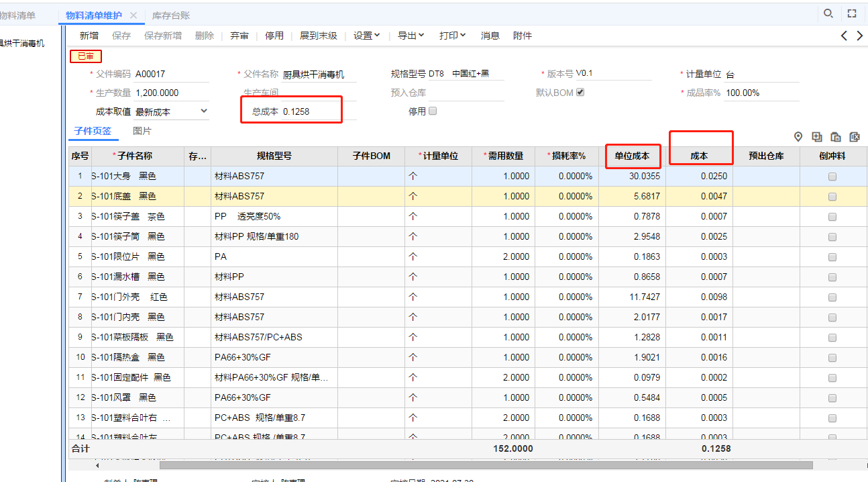Image resolution: width=868 pixels, height=482 pixels.
Task: Check 倒冲料 for S-101筷子筒 row
Action: [x=832, y=237]
